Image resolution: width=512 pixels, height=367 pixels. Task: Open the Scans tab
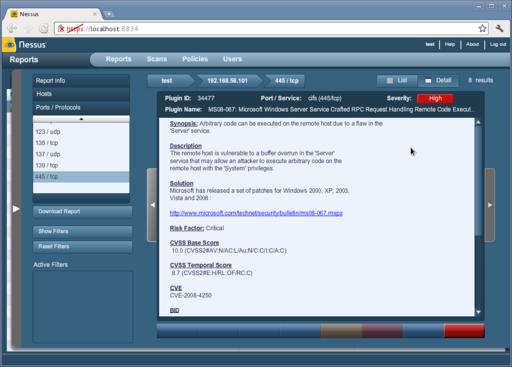(157, 59)
